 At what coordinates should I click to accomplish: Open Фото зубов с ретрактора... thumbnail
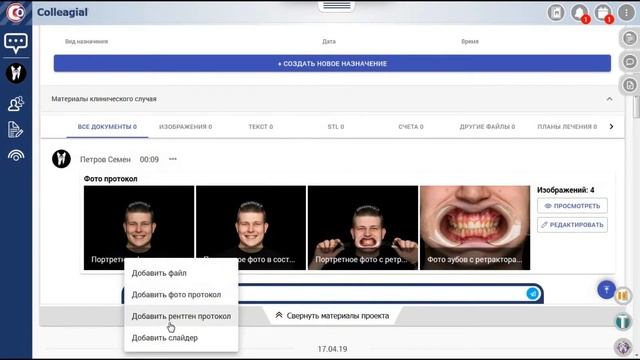click(x=475, y=228)
